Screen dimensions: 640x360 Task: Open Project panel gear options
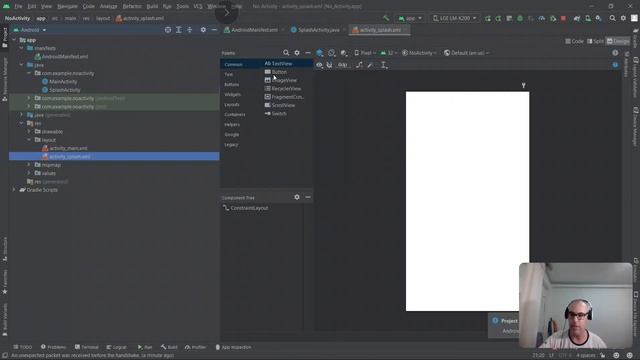(x=203, y=30)
